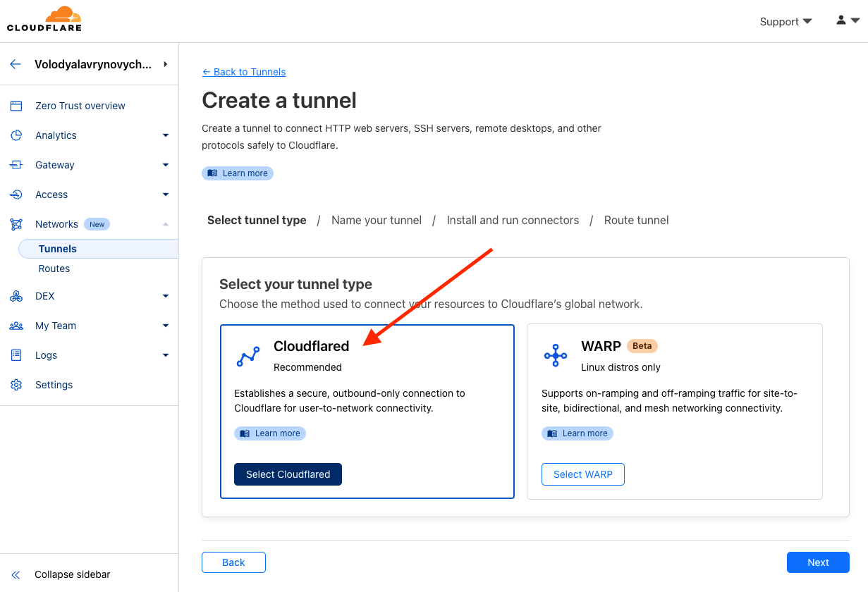This screenshot has height=592, width=868.
Task: Click the Zero Trust overview icon
Action: coord(16,106)
